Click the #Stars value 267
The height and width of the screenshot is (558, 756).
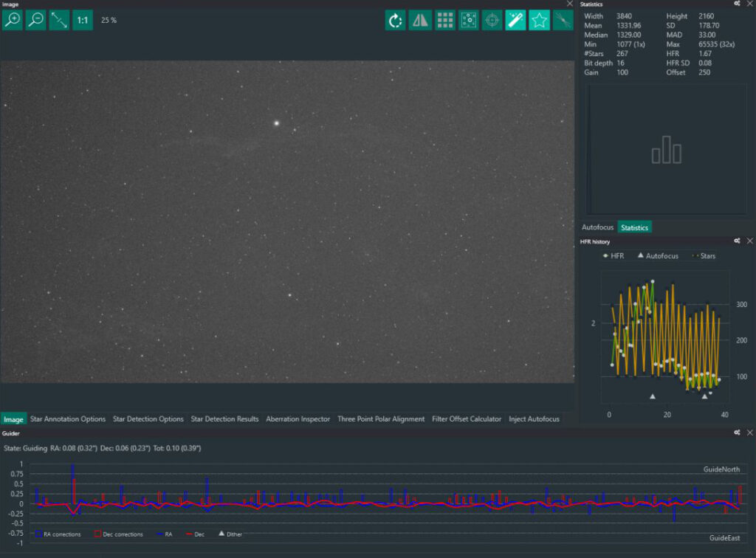622,53
